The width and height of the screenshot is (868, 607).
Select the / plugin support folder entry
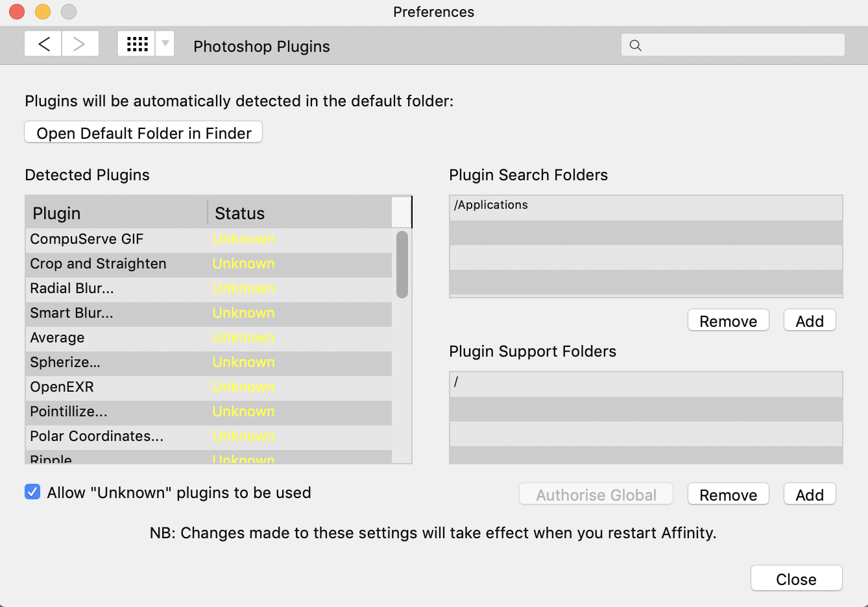click(x=646, y=385)
